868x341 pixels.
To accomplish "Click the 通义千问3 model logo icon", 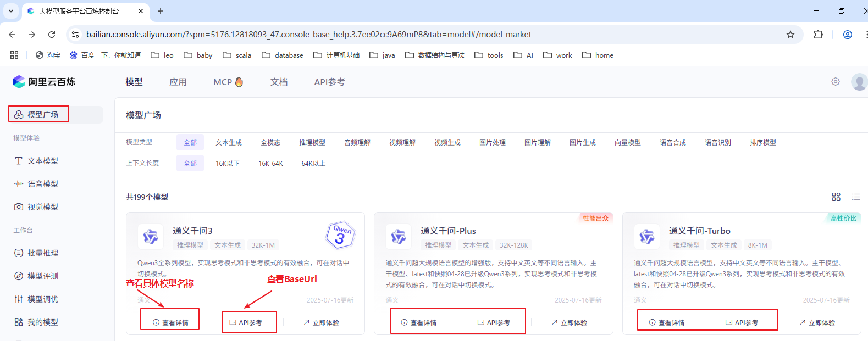I will click(x=150, y=237).
